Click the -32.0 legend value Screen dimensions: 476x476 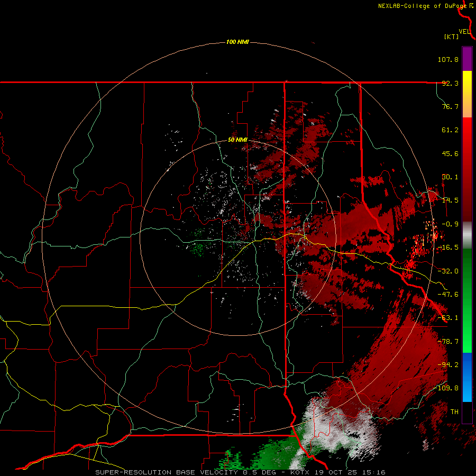point(448,271)
